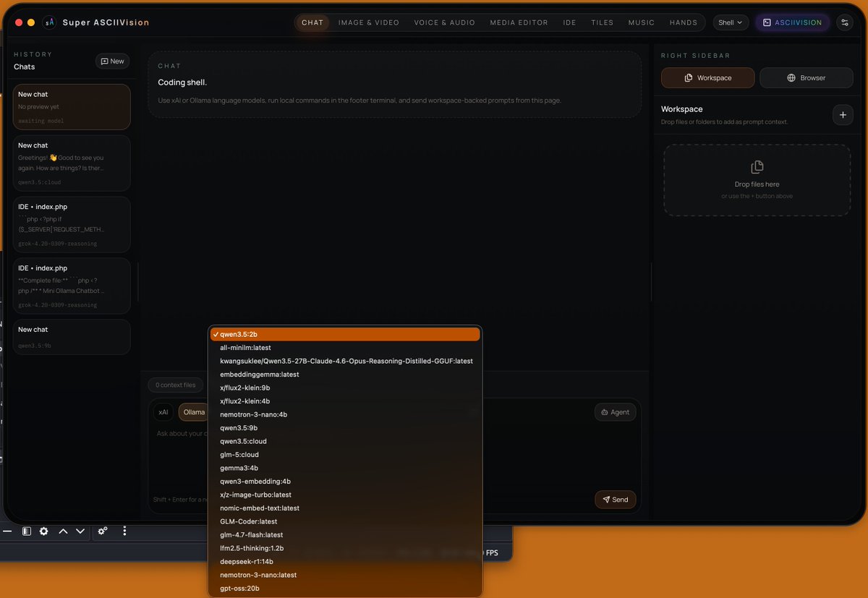This screenshot has height=598, width=868.
Task: Choose GLM-Coder:latest model
Action: [345, 521]
